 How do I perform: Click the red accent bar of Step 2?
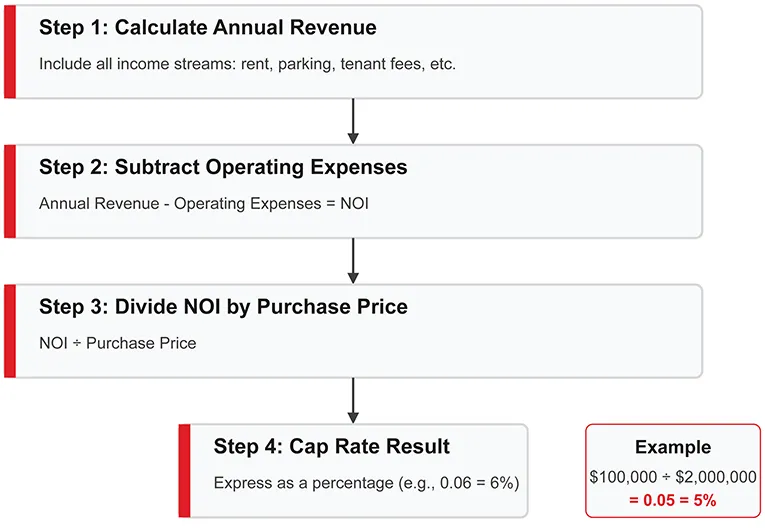pyautogui.click(x=9, y=191)
